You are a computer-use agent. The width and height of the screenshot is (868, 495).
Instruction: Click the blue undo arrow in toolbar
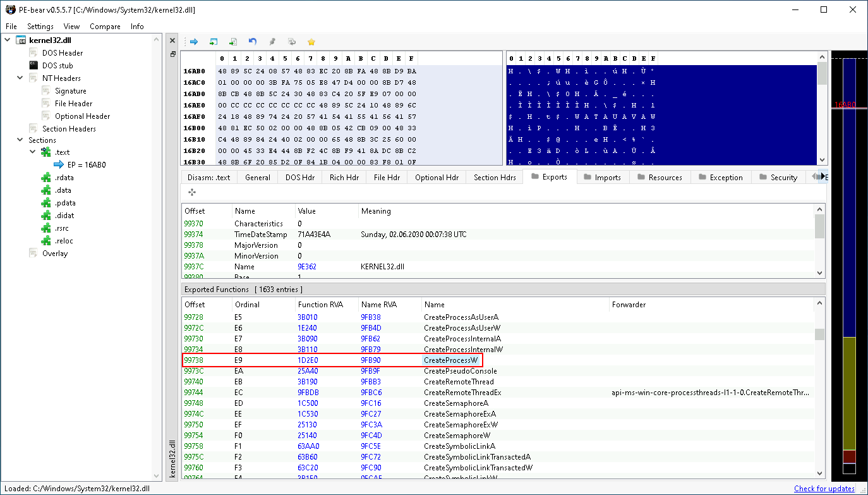tap(253, 42)
